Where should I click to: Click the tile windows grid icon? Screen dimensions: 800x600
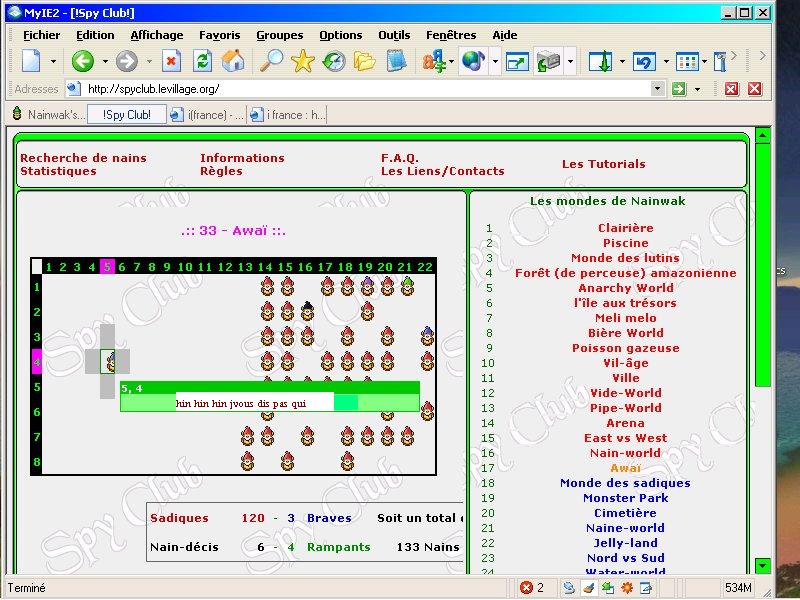pyautogui.click(x=687, y=61)
